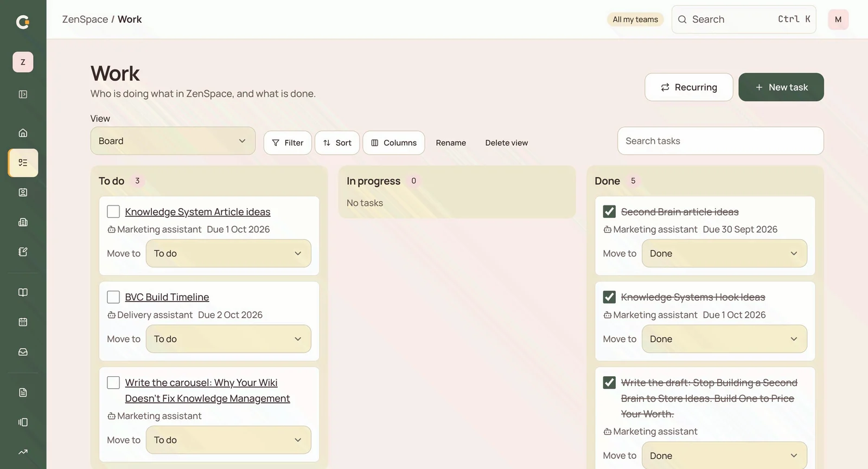This screenshot has width=868, height=469.
Task: Create a New task
Action: coord(781,87)
